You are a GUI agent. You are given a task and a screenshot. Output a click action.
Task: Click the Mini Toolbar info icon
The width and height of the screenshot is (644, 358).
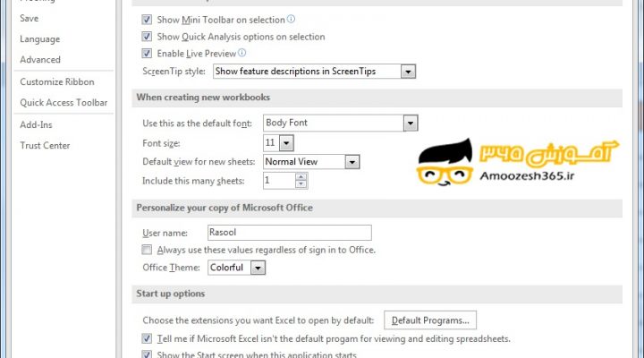click(x=291, y=19)
